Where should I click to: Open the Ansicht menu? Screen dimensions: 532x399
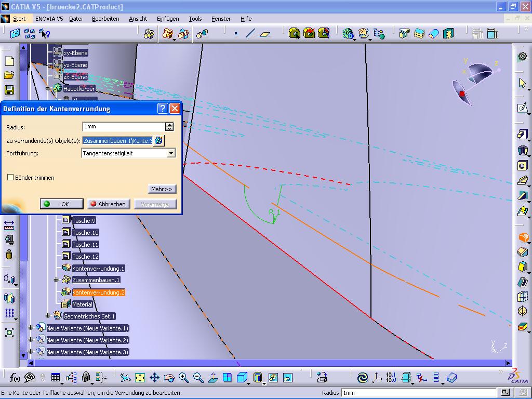point(138,19)
